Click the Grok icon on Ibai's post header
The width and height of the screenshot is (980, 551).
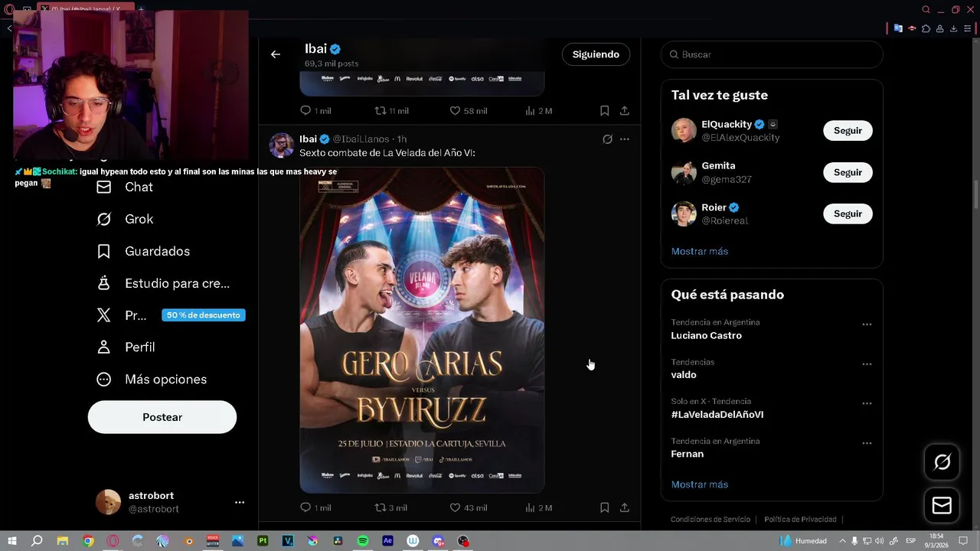pos(607,139)
